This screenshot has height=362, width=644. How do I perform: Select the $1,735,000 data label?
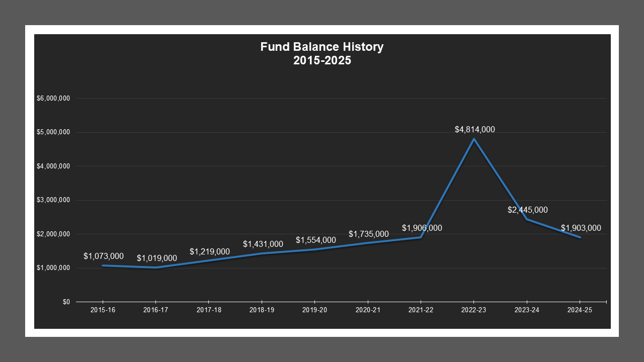point(368,234)
